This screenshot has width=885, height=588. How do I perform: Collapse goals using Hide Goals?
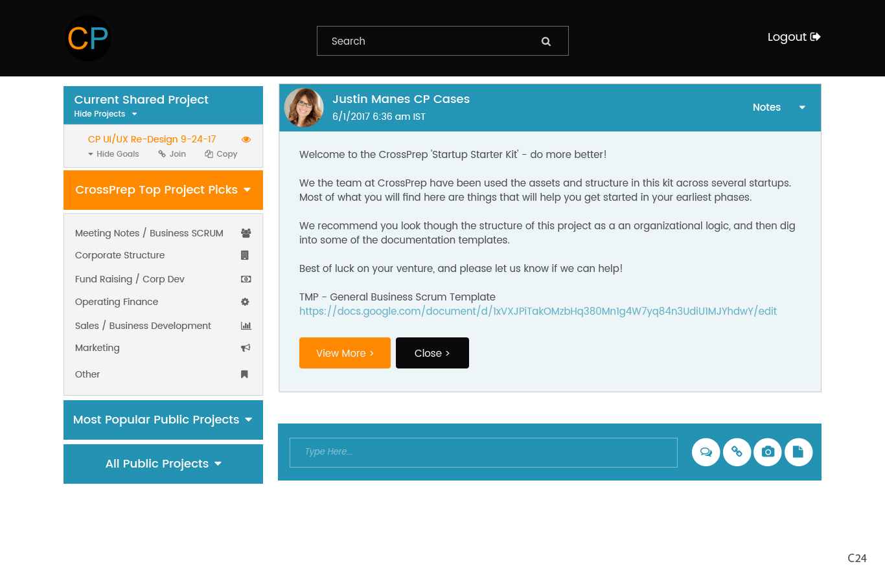pos(113,154)
